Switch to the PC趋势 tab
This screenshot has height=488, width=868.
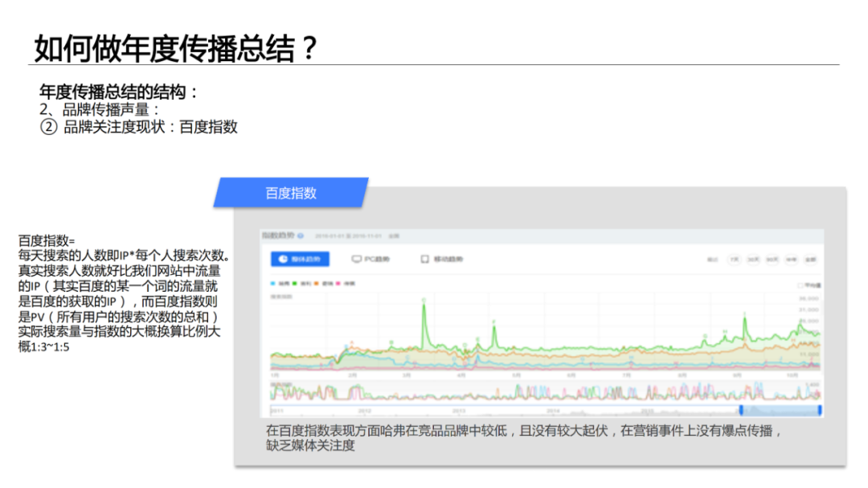pos(371,259)
